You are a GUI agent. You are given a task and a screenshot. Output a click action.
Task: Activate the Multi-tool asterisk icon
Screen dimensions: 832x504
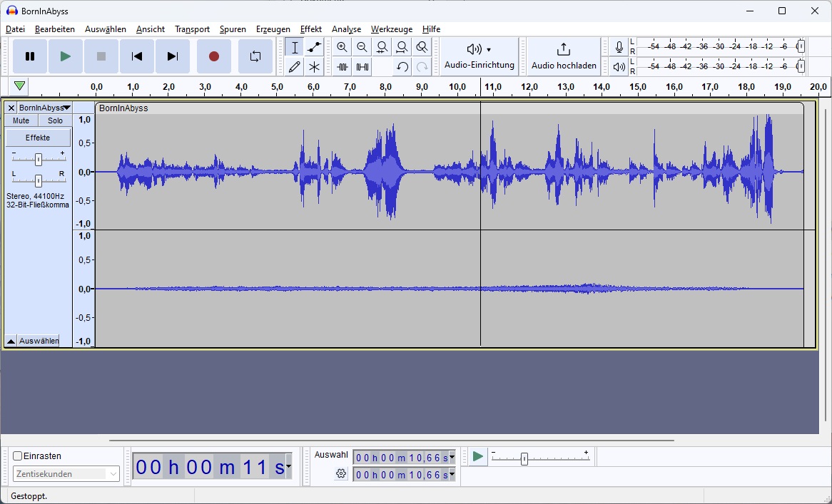click(x=314, y=67)
